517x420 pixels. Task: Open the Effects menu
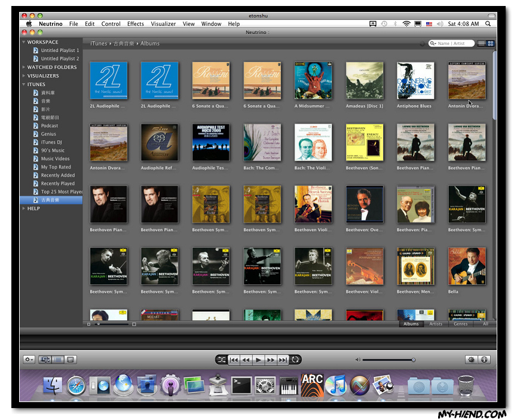coord(136,24)
